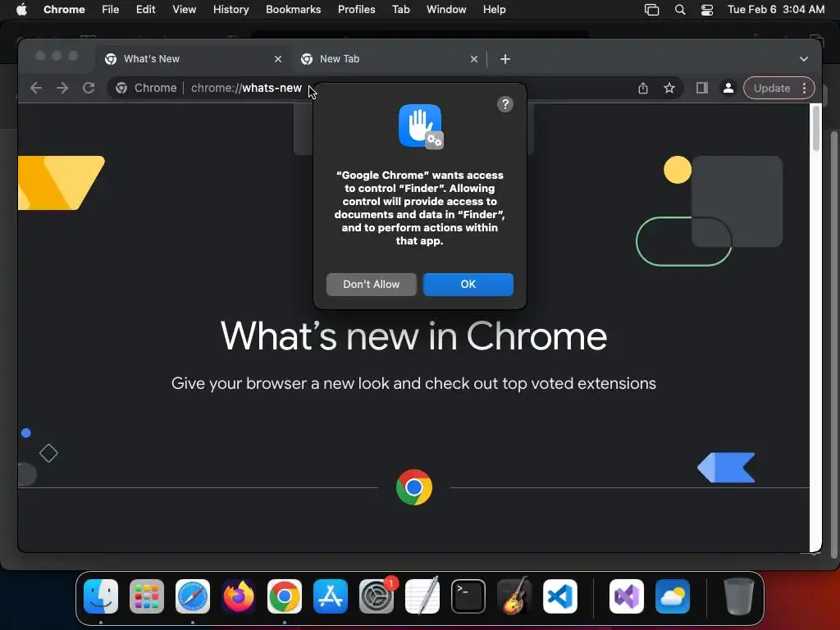Screen dimensions: 840x630
Task: Open Visual Studio from the Dock
Action: 627,596
